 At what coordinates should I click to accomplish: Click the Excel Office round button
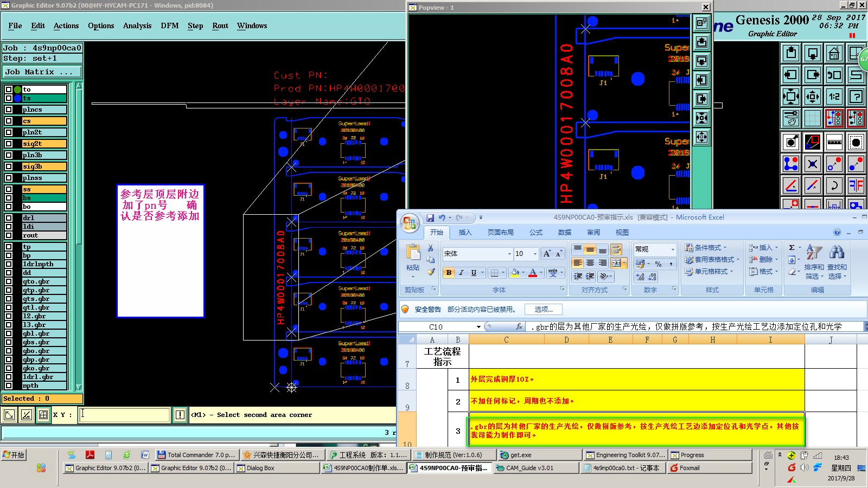410,223
